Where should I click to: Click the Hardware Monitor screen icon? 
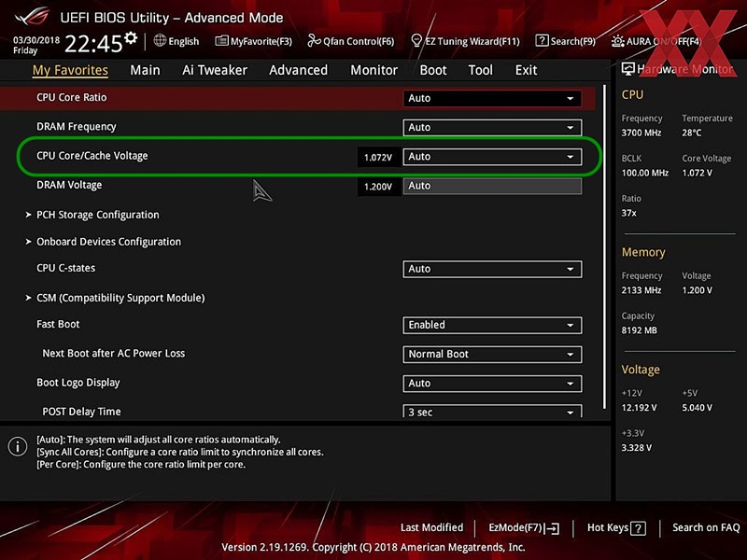[627, 69]
